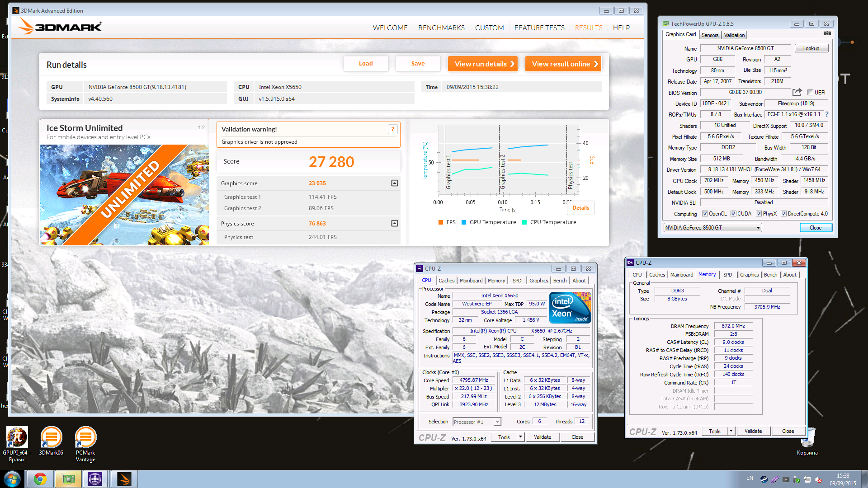Click the Lookup button in GPU-Z
This screenshot has height=488, width=868.
point(811,48)
